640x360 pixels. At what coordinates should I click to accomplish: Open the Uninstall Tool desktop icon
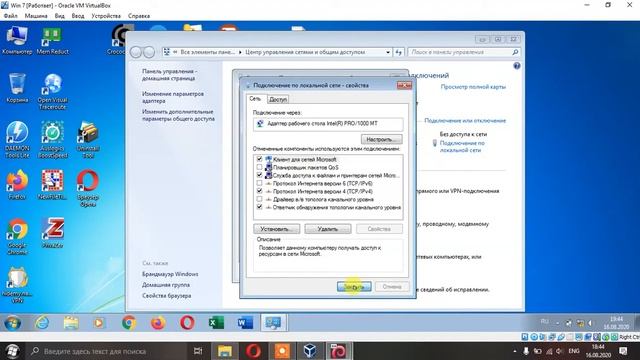[x=88, y=139]
